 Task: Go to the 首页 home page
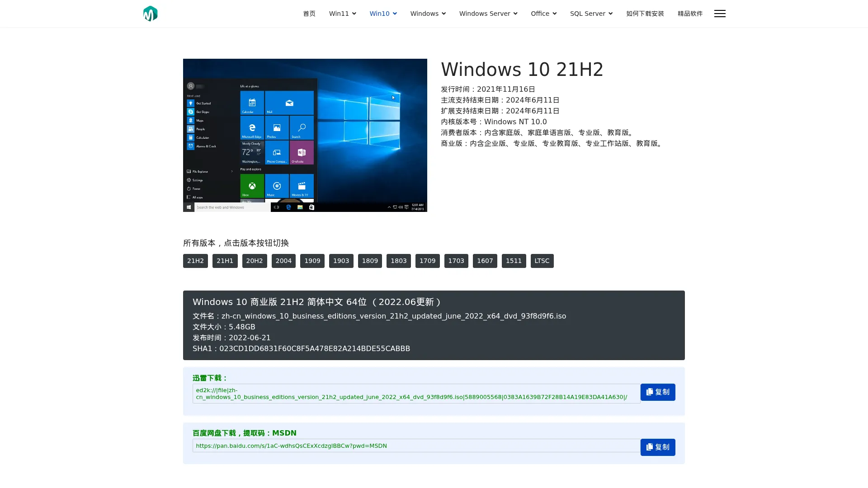coord(309,14)
